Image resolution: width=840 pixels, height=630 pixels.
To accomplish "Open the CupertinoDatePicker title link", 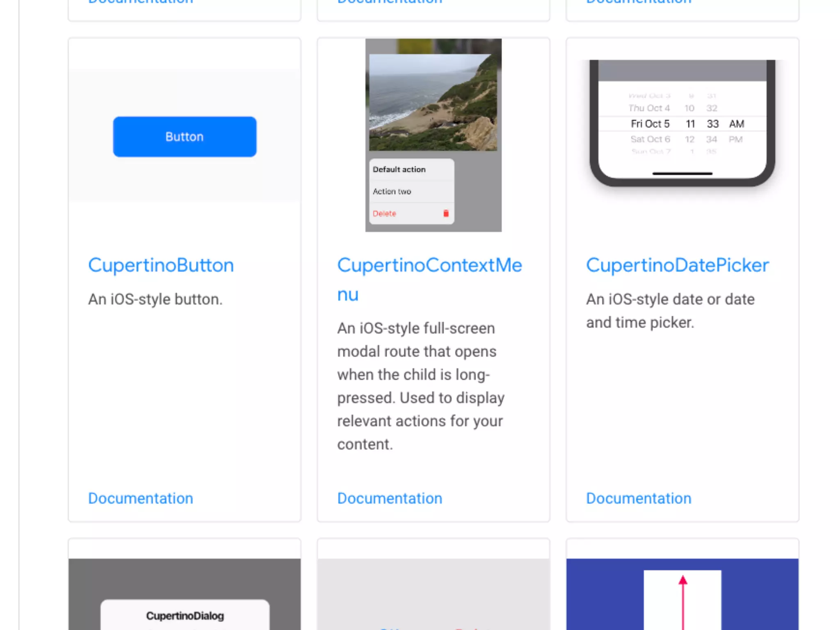I will click(677, 265).
